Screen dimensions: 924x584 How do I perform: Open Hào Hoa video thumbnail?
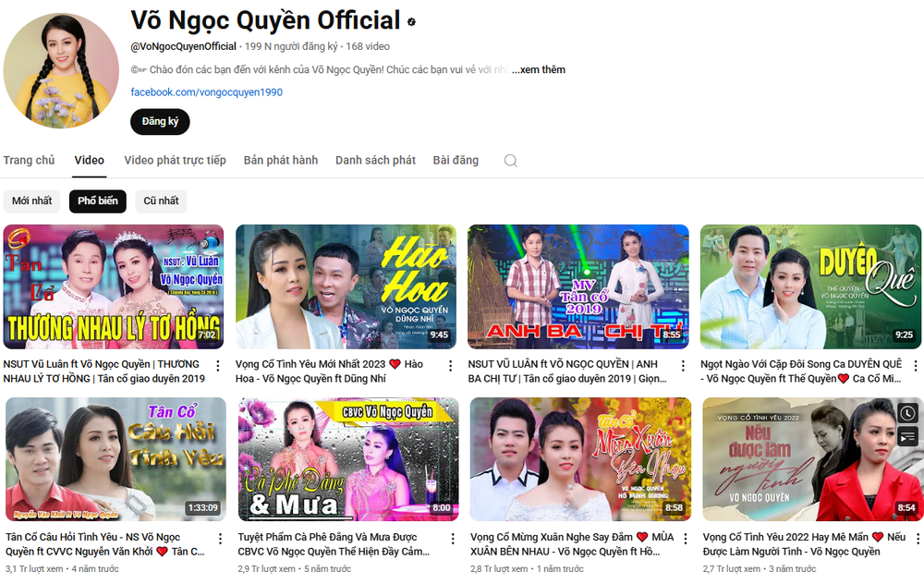click(x=346, y=286)
